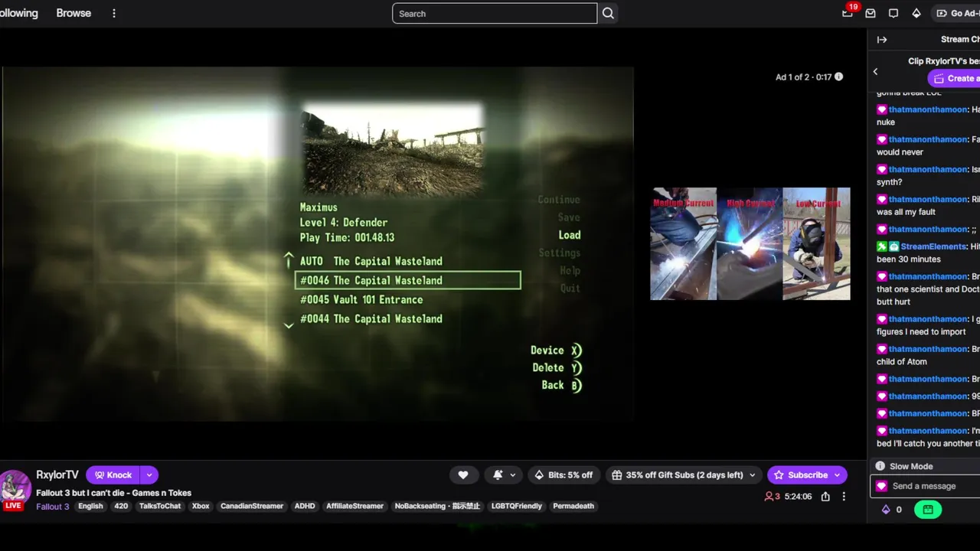The image size is (980, 551).
Task: Open the three-dot menu beside Browse
Action: coord(114,13)
